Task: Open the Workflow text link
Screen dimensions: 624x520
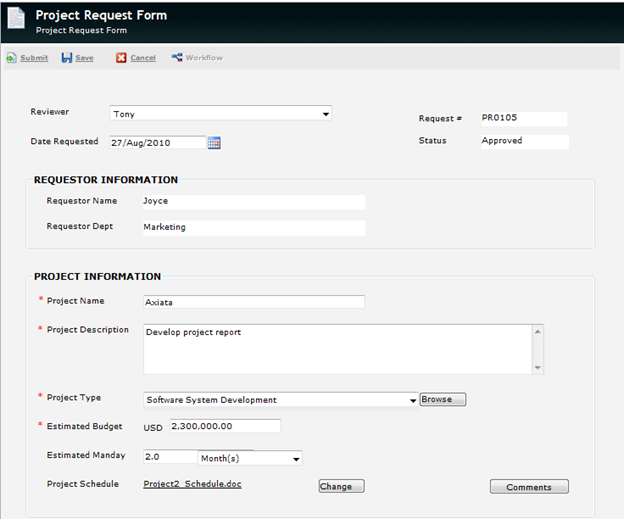Action: coord(204,58)
